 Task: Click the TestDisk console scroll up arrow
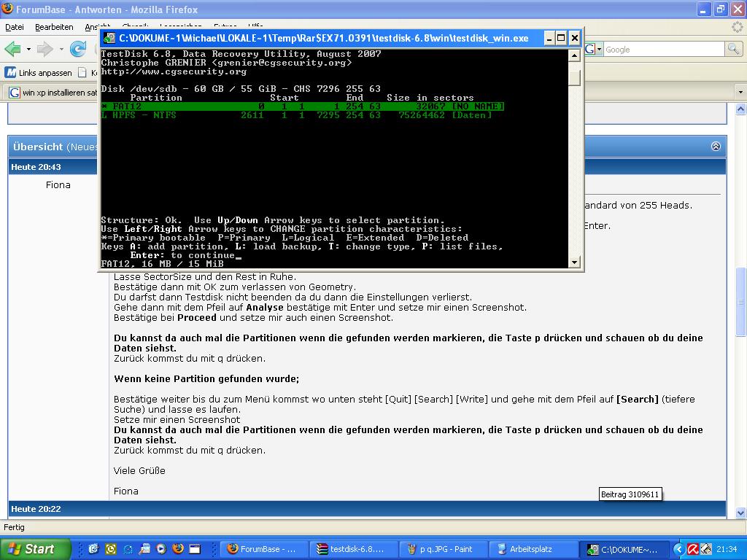[x=575, y=55]
